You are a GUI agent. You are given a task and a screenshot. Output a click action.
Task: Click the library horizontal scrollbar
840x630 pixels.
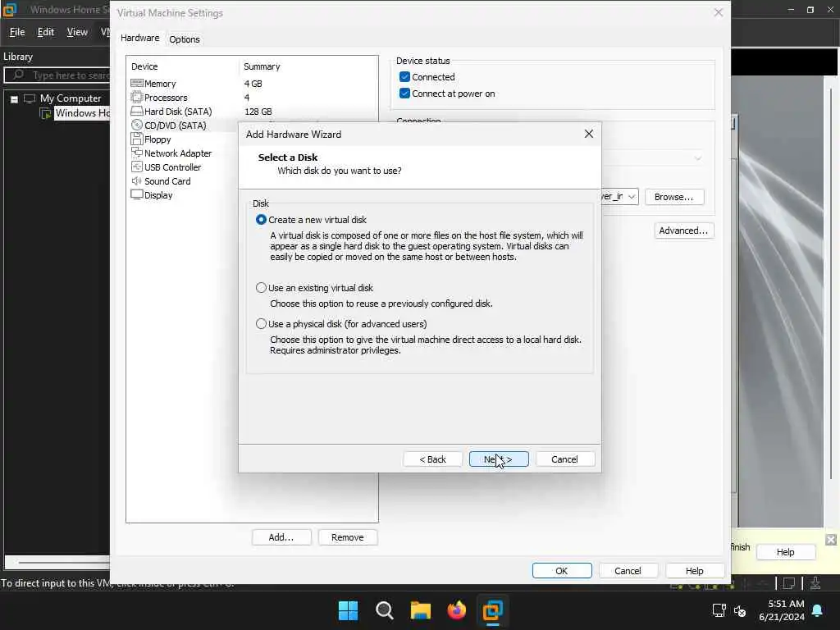click(57, 563)
